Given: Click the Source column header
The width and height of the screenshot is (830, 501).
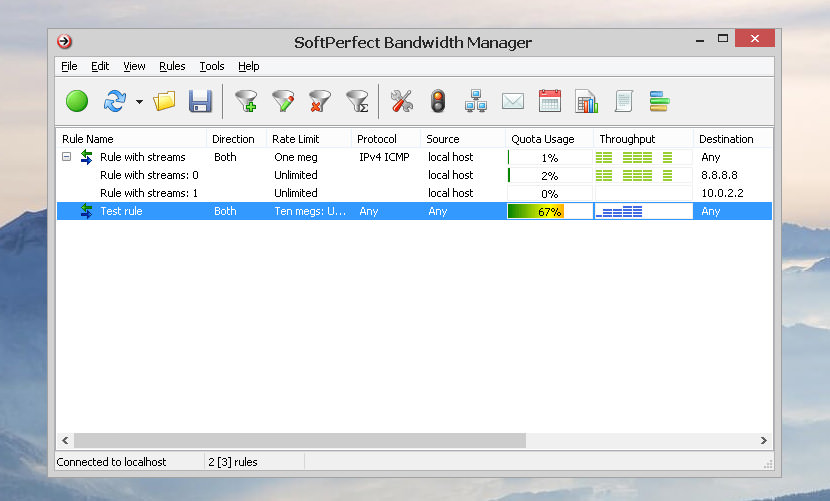Looking at the screenshot, I should coord(463,139).
